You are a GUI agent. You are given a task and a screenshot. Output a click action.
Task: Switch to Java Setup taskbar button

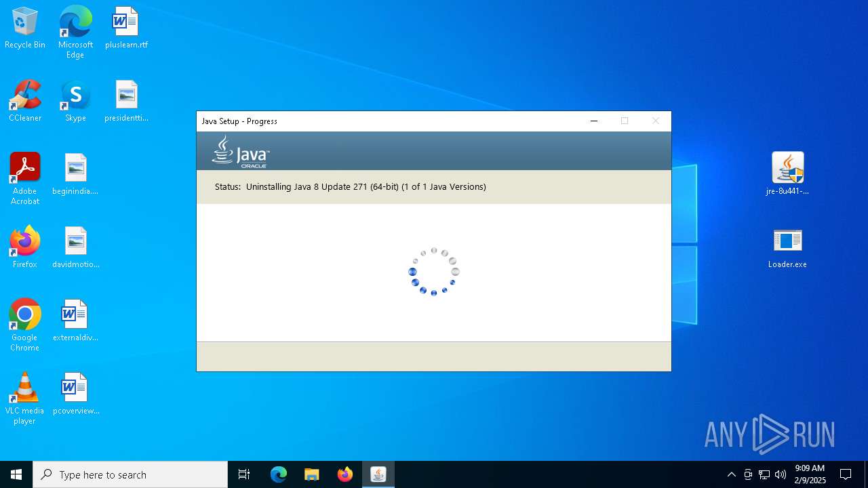(x=378, y=474)
